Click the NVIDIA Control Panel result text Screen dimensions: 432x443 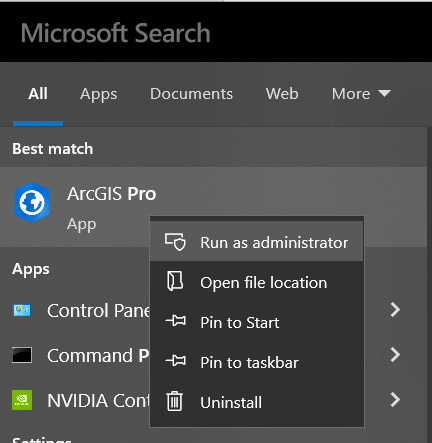tap(99, 400)
